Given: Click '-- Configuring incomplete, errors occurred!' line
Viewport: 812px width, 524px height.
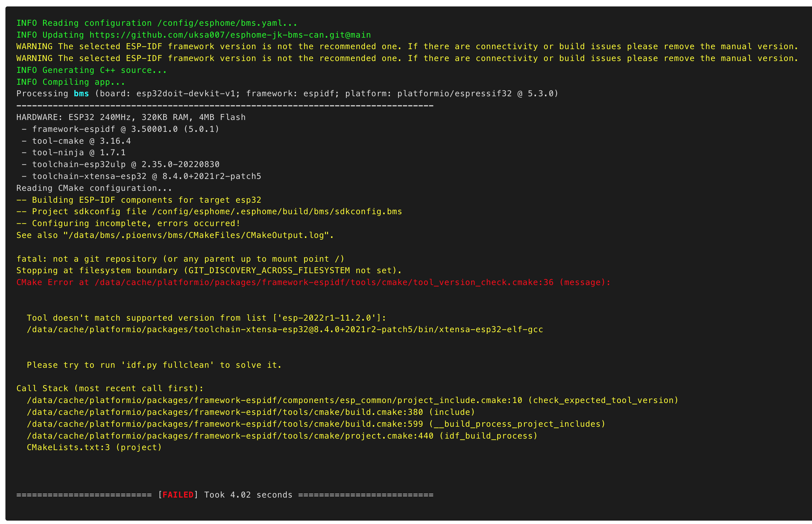Looking at the screenshot, I should coord(128,224).
